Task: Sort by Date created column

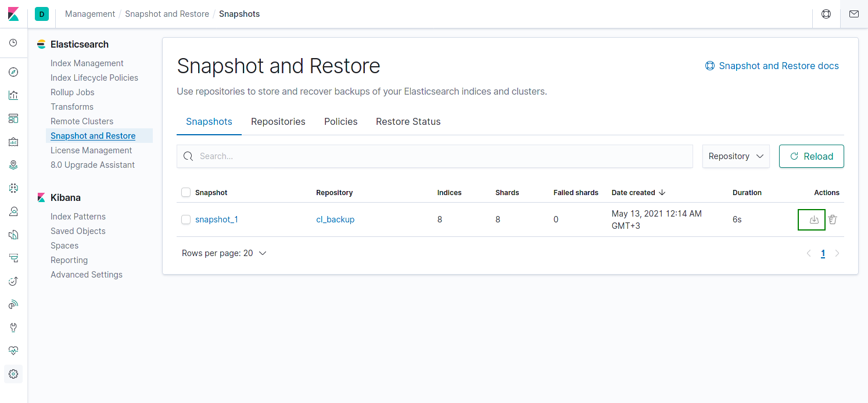Action: 639,192
